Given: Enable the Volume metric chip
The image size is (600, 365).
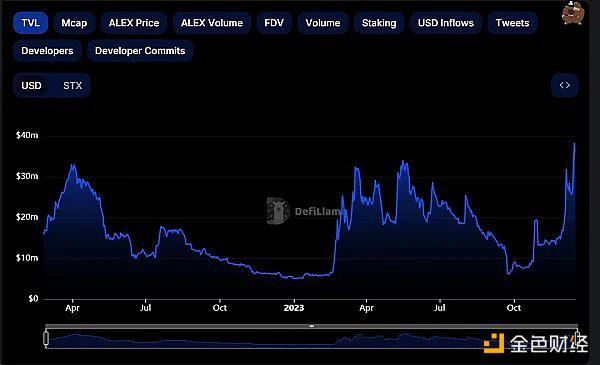Looking at the screenshot, I should click(x=323, y=23).
